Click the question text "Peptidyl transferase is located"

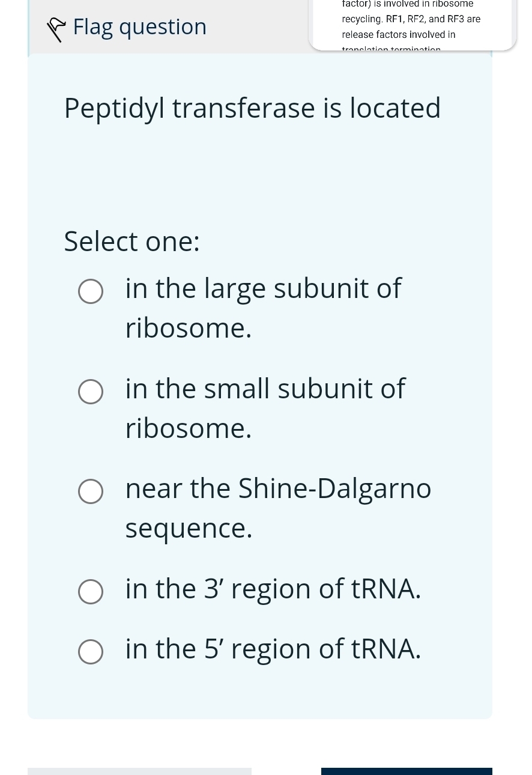[x=252, y=108]
